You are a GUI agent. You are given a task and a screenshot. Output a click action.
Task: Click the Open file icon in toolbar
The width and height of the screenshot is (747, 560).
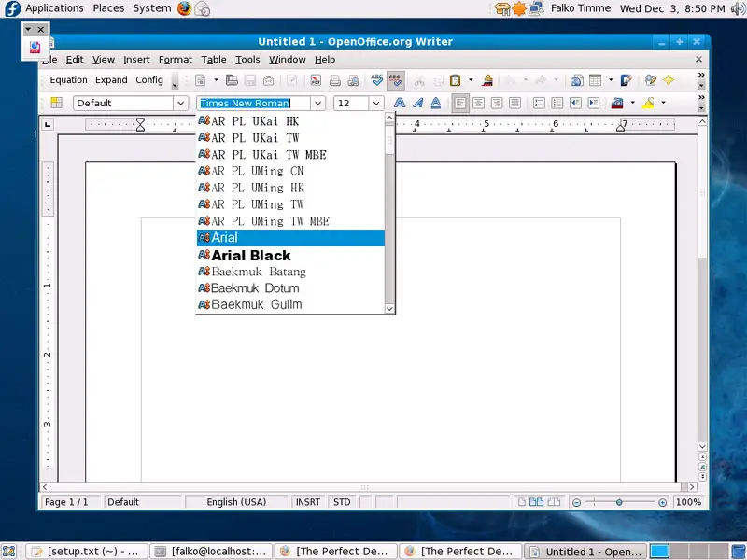coord(232,80)
